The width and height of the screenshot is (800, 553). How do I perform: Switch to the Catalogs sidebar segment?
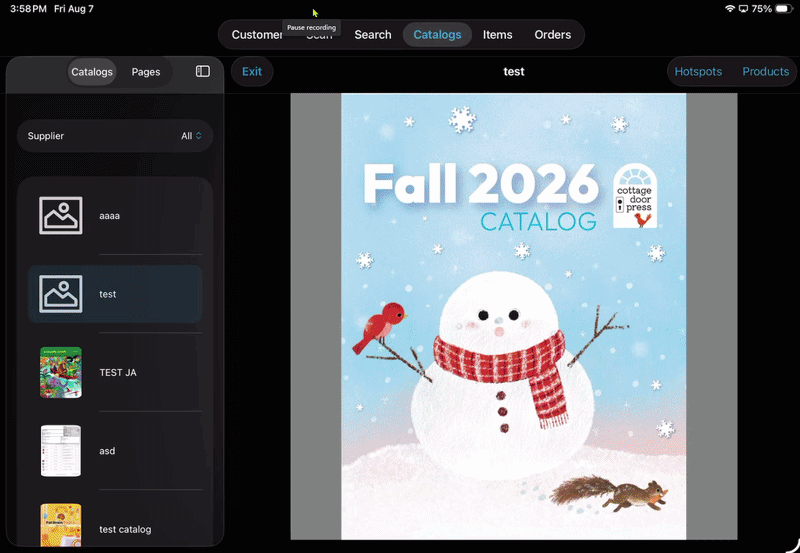pyautogui.click(x=92, y=72)
